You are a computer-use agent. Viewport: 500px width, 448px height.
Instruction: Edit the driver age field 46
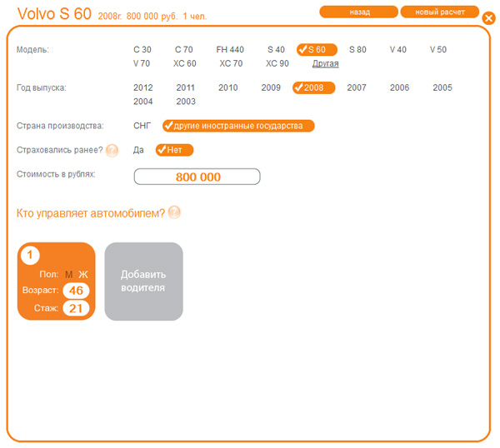77,291
